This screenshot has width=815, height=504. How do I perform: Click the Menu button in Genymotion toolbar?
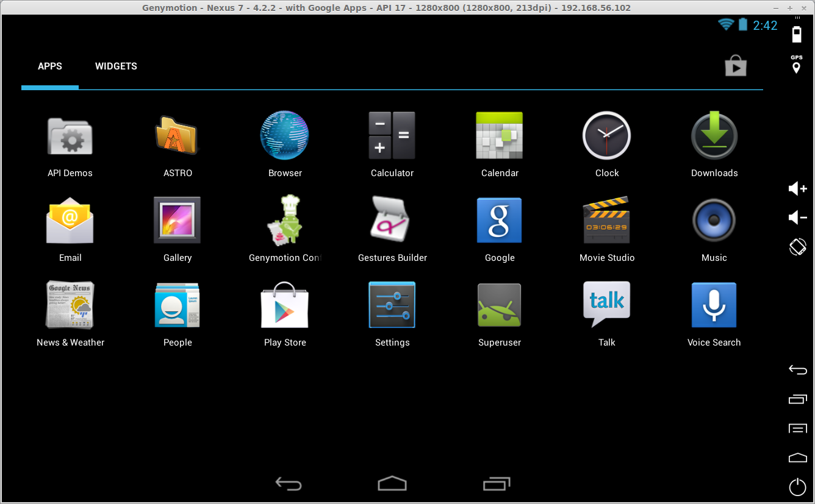[798, 428]
